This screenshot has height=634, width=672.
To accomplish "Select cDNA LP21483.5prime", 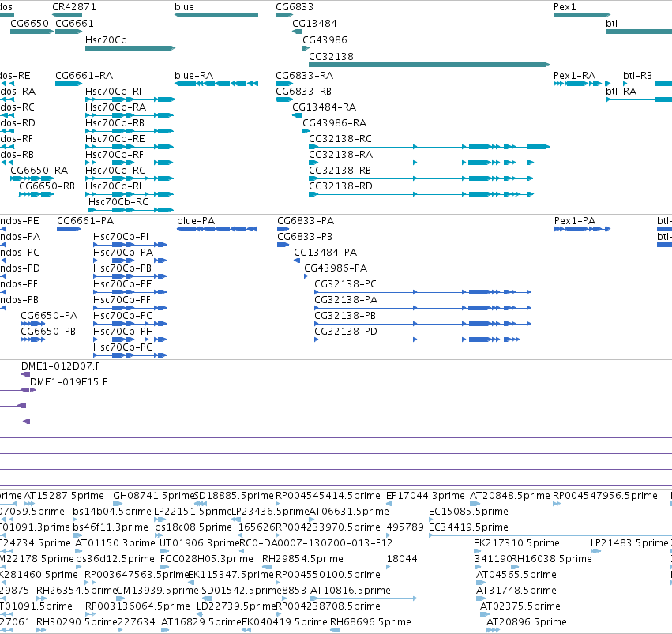I will [629, 543].
